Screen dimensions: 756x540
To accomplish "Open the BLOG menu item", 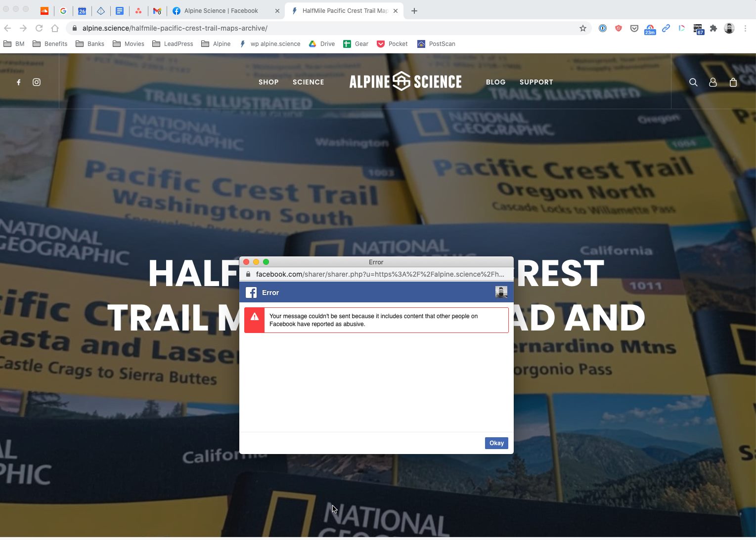I will pyautogui.click(x=495, y=82).
